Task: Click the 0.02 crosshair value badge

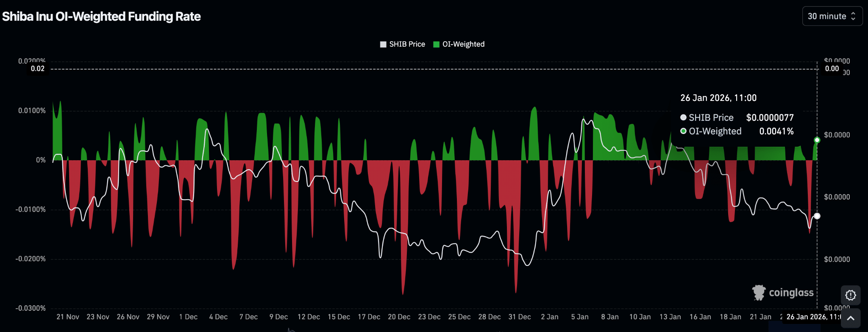Action: pyautogui.click(x=38, y=69)
